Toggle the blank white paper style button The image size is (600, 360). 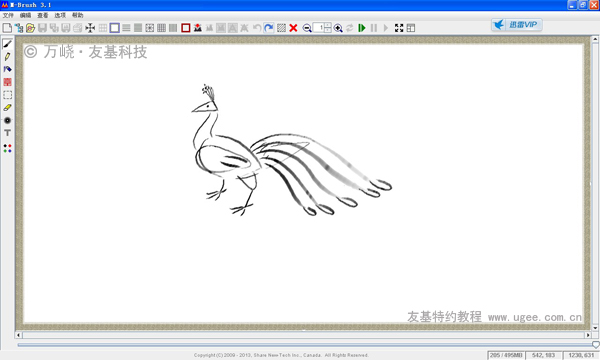tap(114, 28)
